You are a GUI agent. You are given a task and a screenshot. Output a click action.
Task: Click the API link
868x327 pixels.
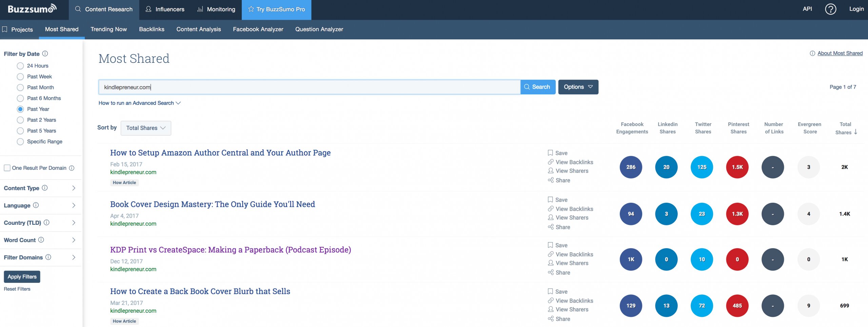[807, 9]
